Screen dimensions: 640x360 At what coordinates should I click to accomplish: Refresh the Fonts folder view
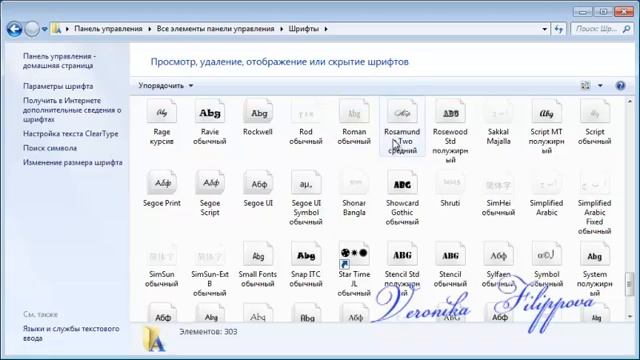pyautogui.click(x=559, y=29)
